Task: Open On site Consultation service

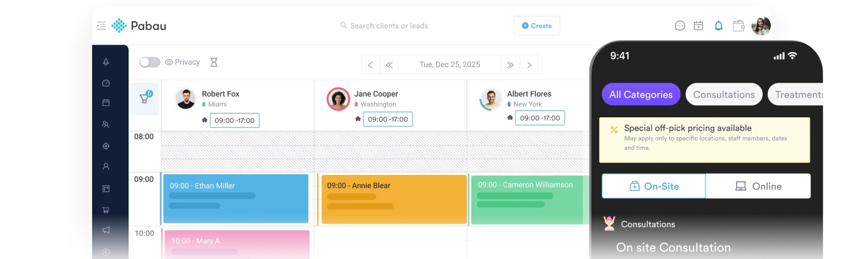Action: click(x=674, y=248)
